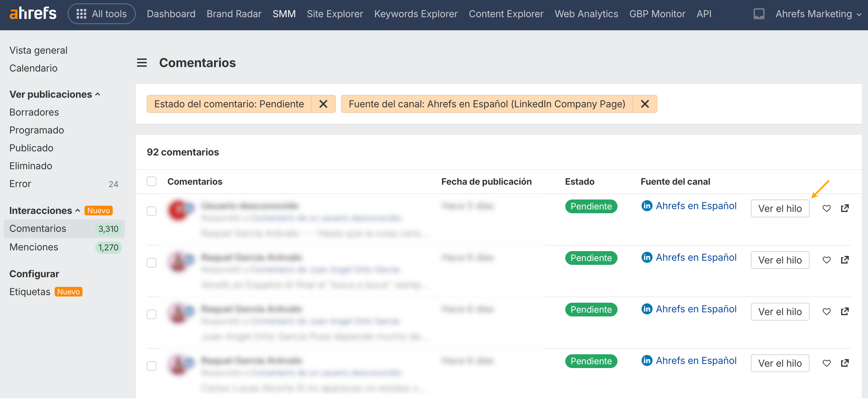Open Eliminado in the sidebar
Viewport: 868px width, 399px height.
tap(31, 166)
